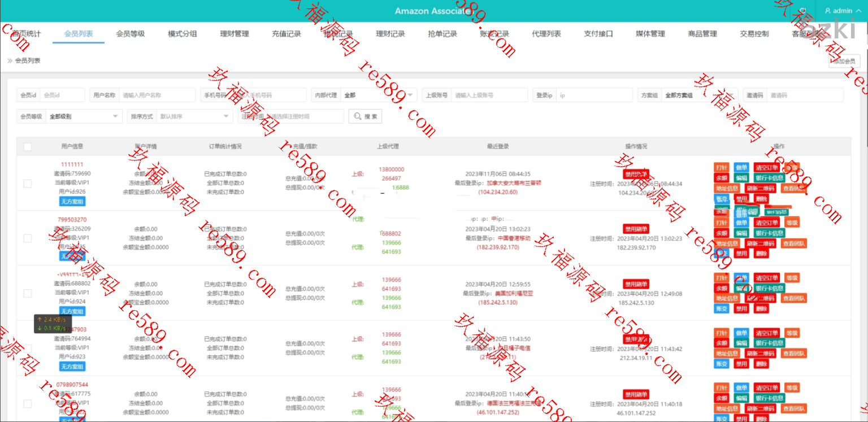Select the checkbox for user 799503270 row

(x=28, y=238)
